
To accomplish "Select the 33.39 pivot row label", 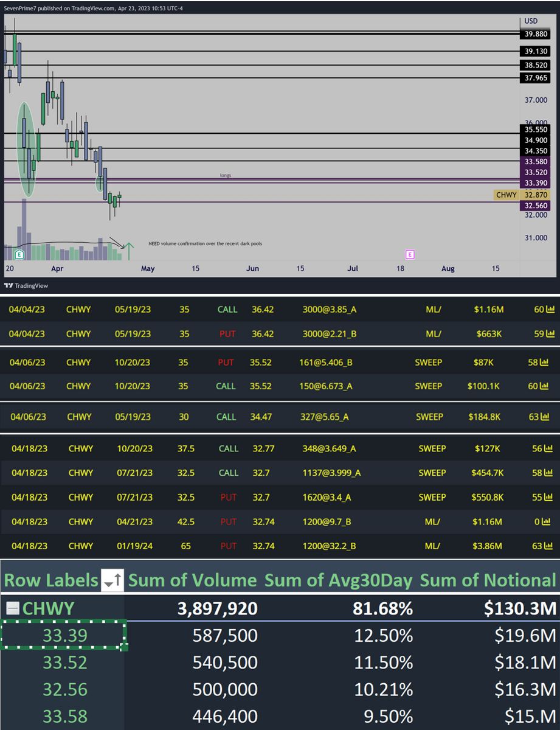I will pos(65,636).
